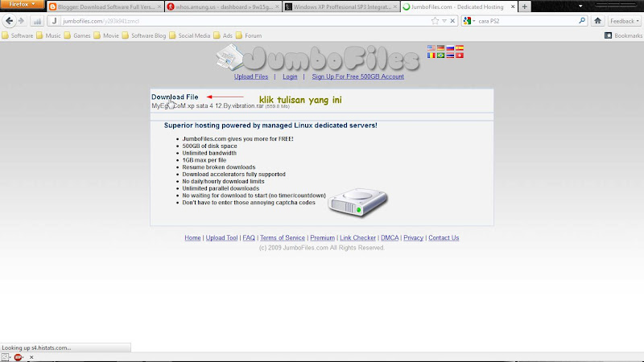This screenshot has width=644, height=362.
Task: Switch to the Windows XP Proffesional SP3 tab
Action: coord(341,6)
